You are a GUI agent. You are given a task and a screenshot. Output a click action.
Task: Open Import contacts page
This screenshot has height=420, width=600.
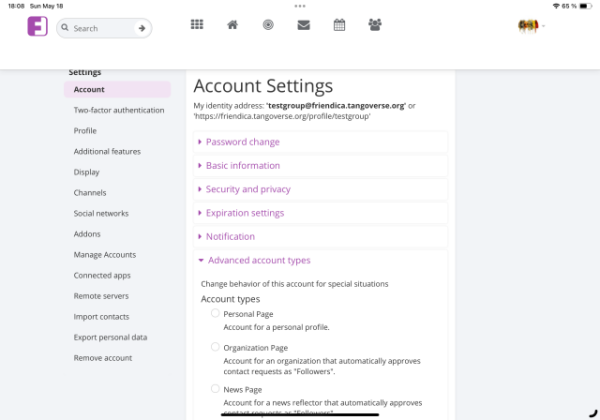(101, 317)
